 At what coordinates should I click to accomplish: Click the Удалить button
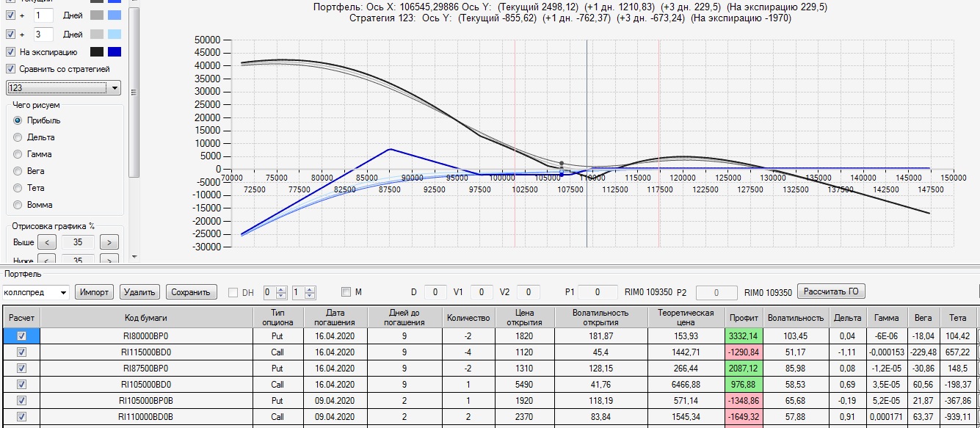pos(139,292)
